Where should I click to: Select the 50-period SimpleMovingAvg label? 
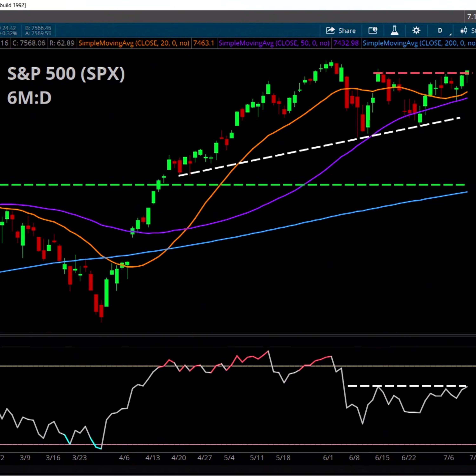(274, 43)
